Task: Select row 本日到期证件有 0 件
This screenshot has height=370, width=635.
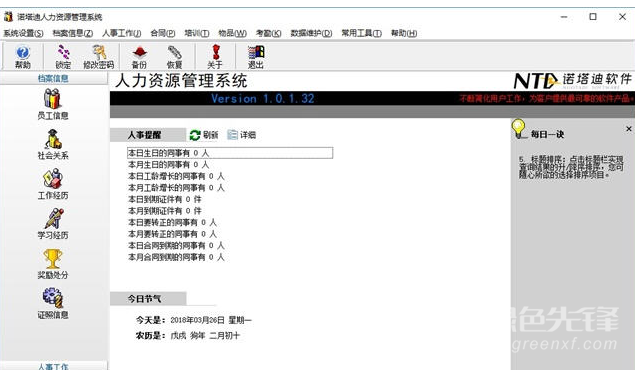Action: tap(164, 199)
